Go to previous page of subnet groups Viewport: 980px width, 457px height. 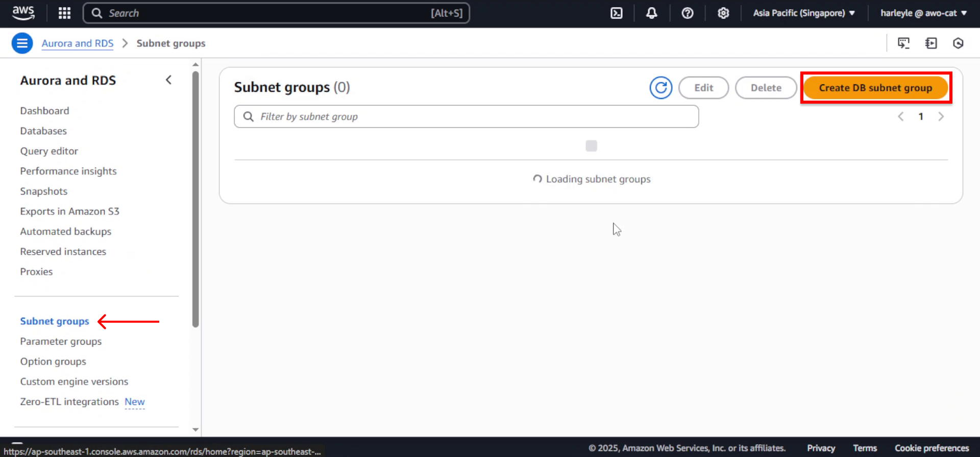901,117
